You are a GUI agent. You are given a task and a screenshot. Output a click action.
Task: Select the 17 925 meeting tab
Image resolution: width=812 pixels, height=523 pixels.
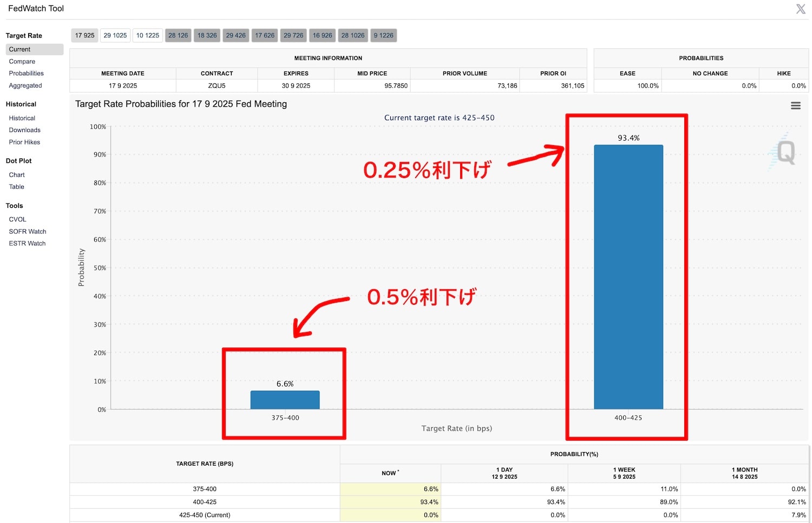pos(84,36)
